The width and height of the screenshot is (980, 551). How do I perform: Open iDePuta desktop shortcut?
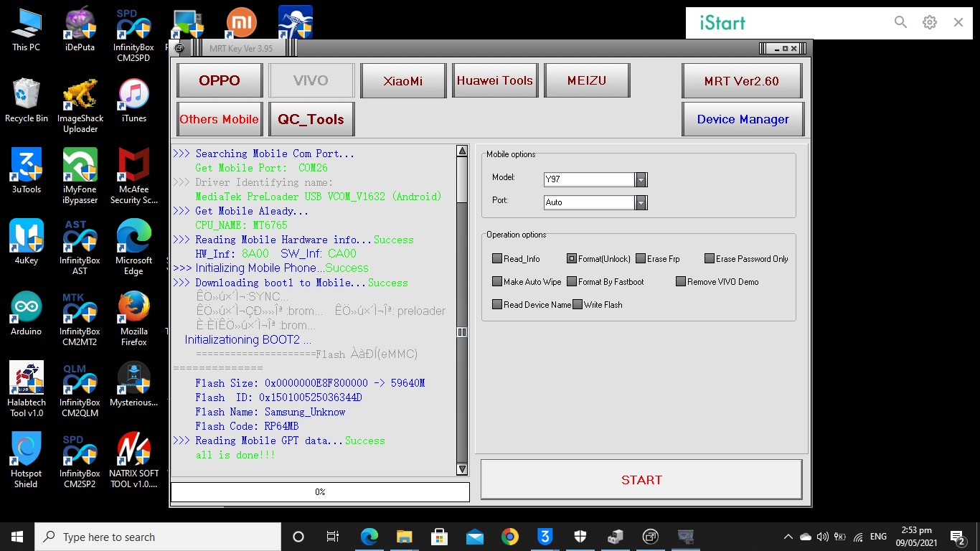[x=80, y=29]
